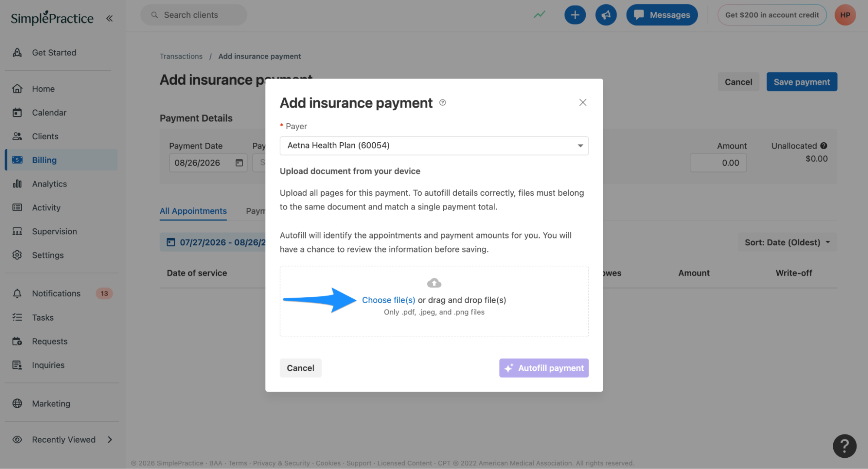Click the Notifications bell icon

tap(17, 294)
